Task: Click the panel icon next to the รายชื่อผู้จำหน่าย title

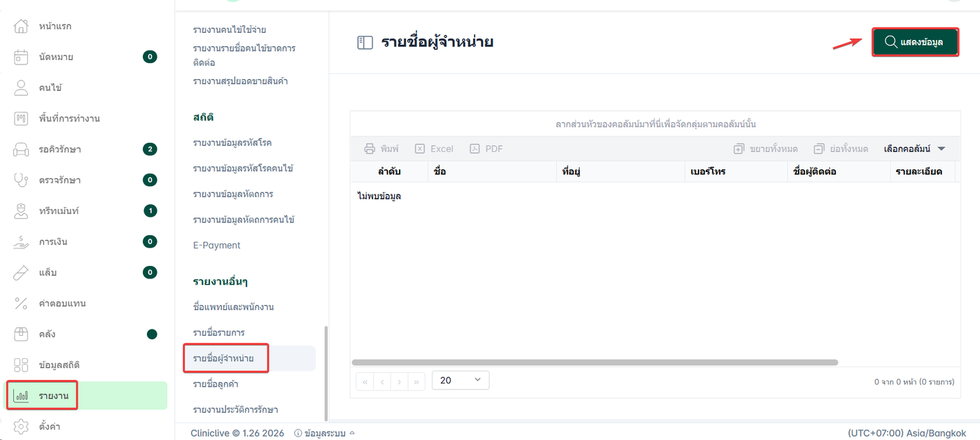Action: (365, 43)
